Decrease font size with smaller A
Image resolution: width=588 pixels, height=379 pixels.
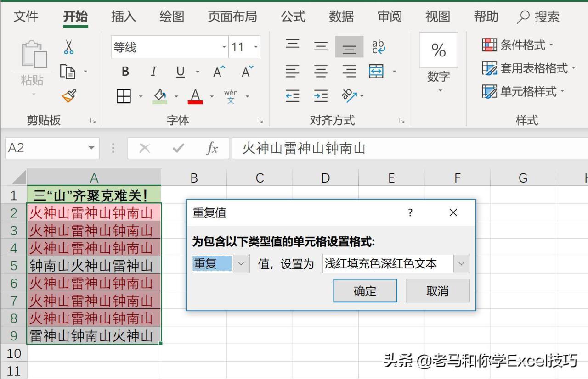248,72
